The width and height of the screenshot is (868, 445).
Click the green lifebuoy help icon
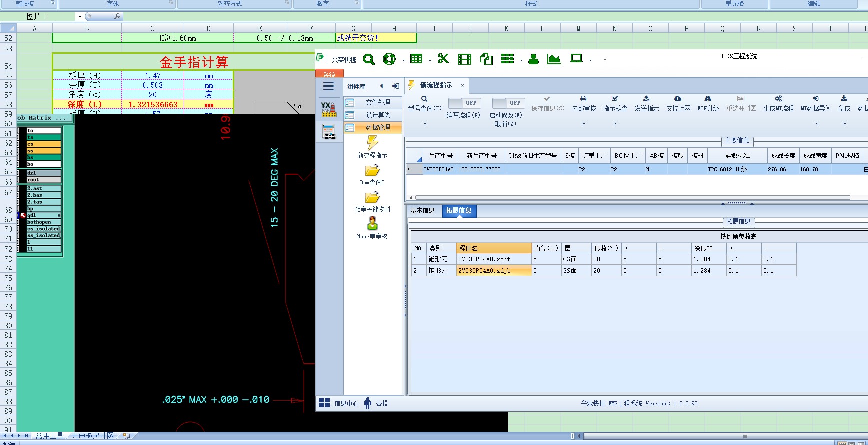389,59
